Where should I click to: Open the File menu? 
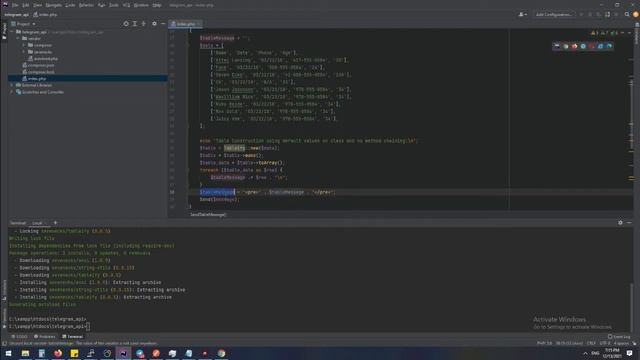coord(15,5)
